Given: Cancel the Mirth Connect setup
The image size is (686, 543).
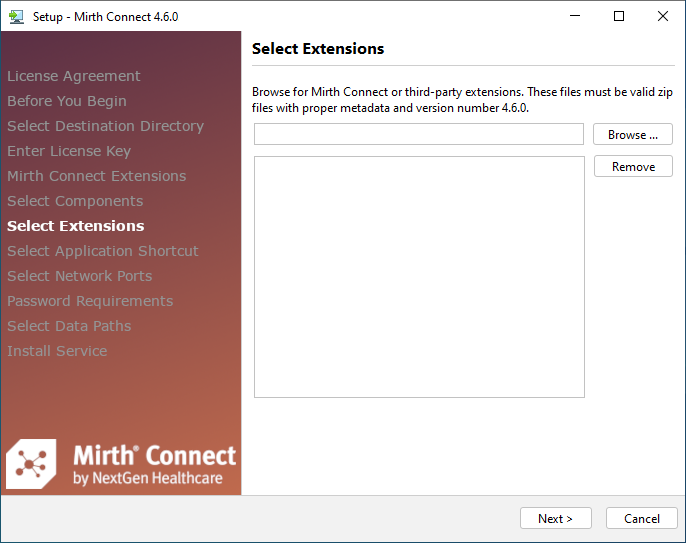Looking at the screenshot, I should [641, 519].
